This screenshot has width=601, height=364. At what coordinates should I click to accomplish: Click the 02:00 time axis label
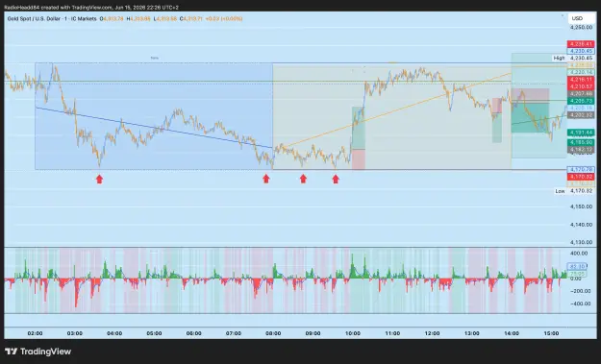[35, 333]
